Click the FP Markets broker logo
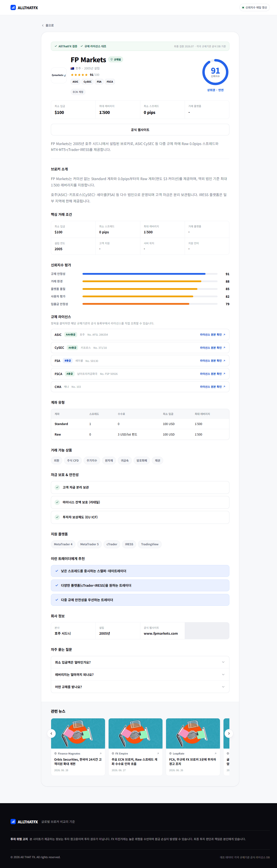This screenshot has height=868, width=277. [59, 75]
